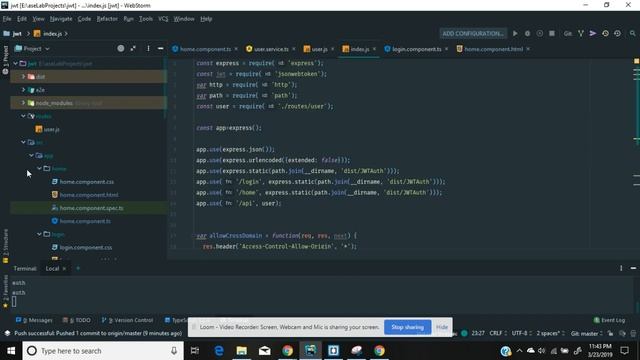The height and width of the screenshot is (360, 640).
Task: Hide the Terminal panel with minus icon
Action: click(x=633, y=268)
